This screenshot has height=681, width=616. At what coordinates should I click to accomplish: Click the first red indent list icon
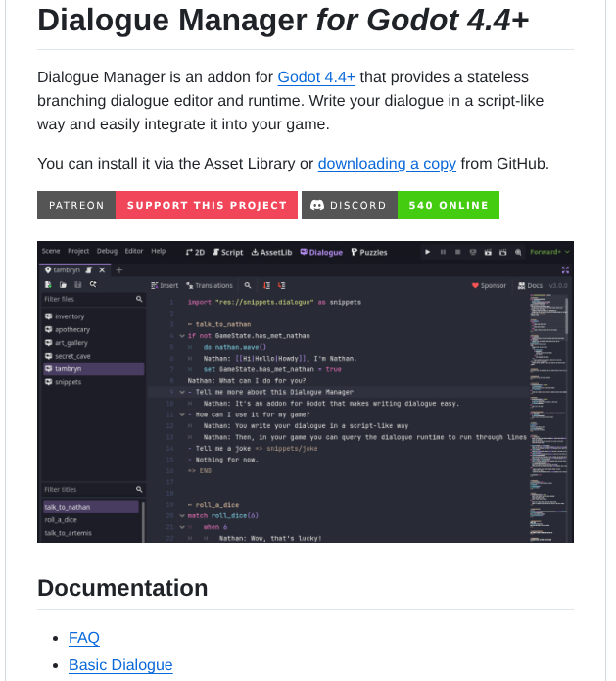[x=266, y=285]
